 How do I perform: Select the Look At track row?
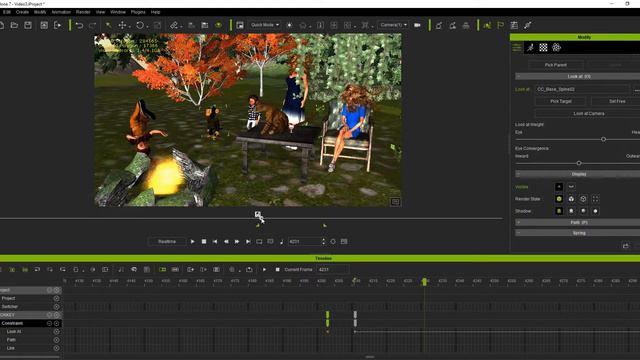31,331
